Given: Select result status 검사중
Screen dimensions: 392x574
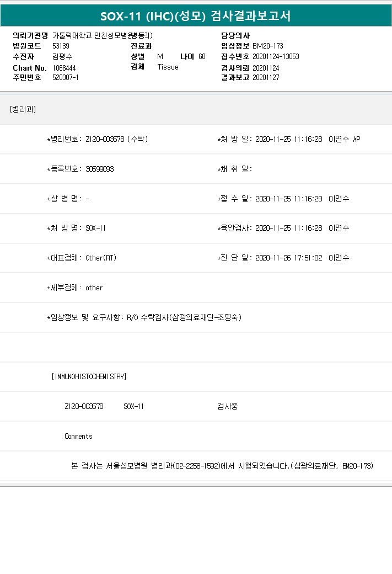Looking at the screenshot, I should 227,406.
